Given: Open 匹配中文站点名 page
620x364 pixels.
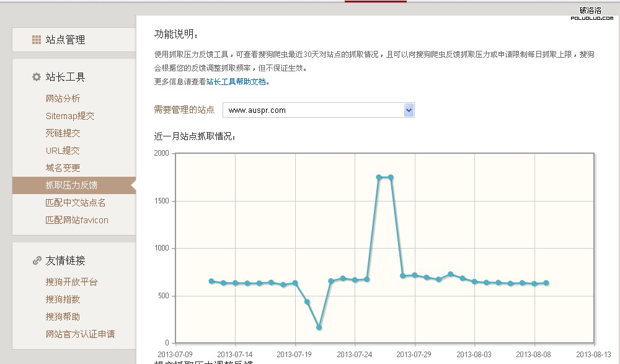Looking at the screenshot, I should [76, 203].
